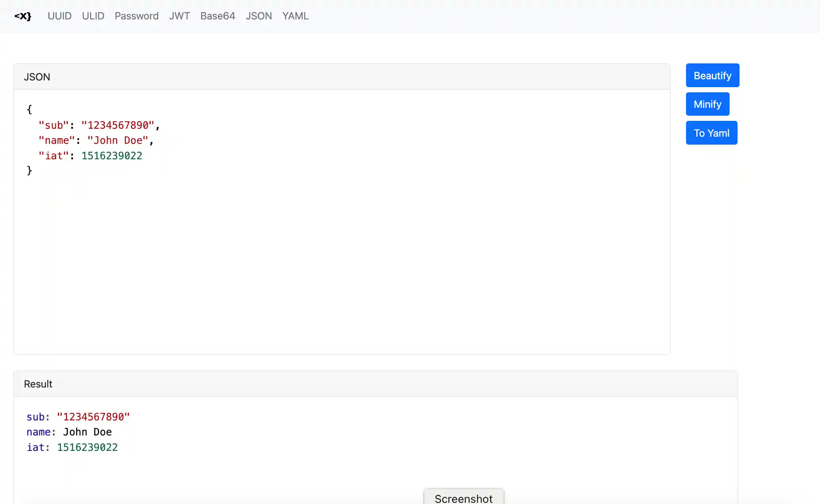This screenshot has width=824, height=504.
Task: Click the Screenshot button at bottom
Action: (463, 498)
